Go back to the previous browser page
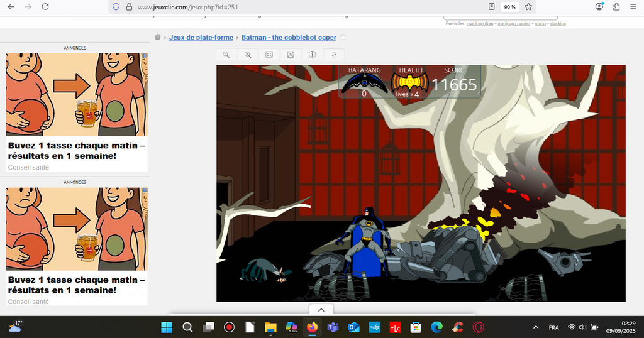Viewport: 644px width, 338px height. tap(11, 6)
